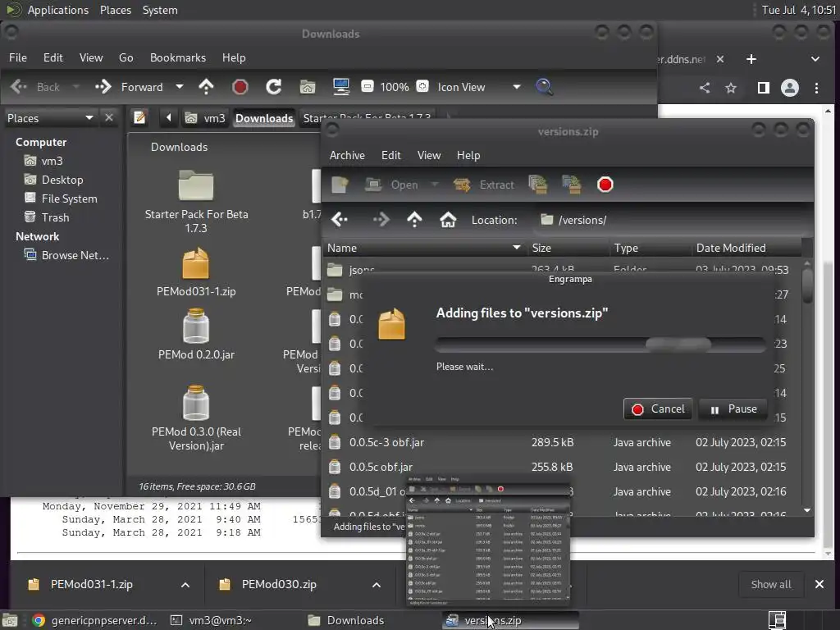840x630 pixels.
Task: Toggle the location edit pencil icon
Action: click(139, 117)
